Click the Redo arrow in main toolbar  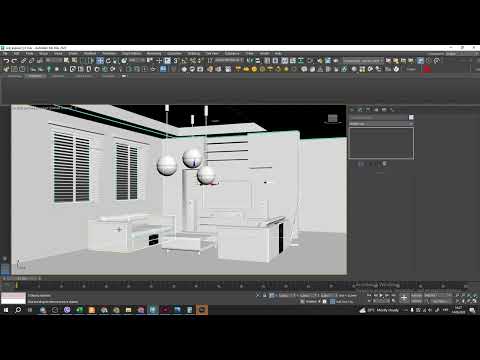(x=14, y=61)
